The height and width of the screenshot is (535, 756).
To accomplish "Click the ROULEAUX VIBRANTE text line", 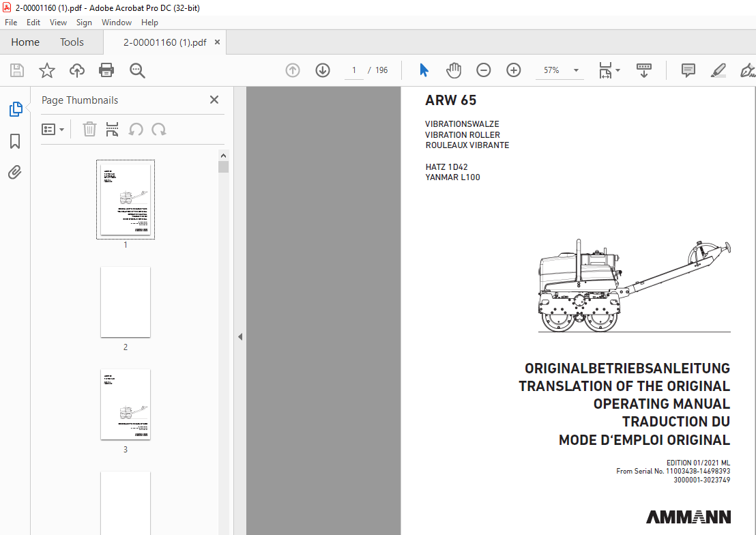I will pyautogui.click(x=467, y=145).
